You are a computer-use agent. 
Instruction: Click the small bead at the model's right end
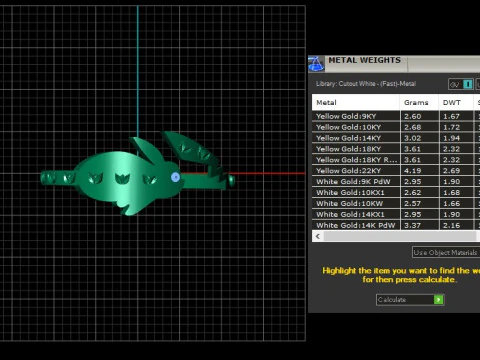tap(231, 181)
